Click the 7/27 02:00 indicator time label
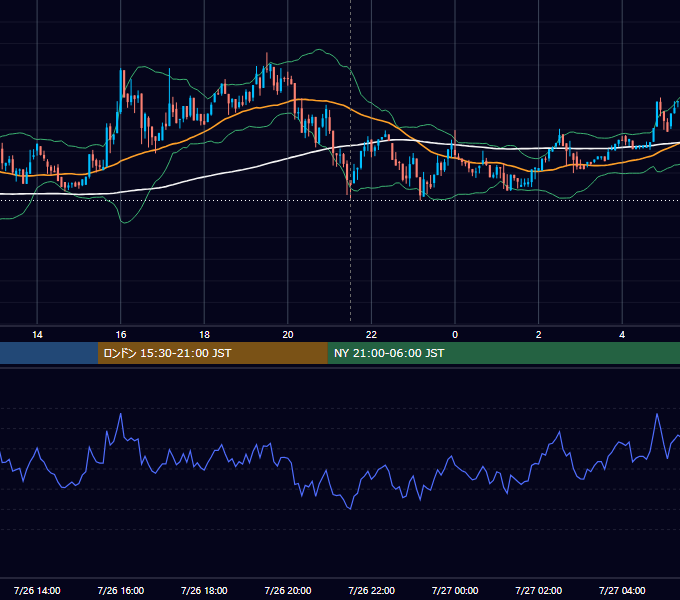The image size is (680, 600). click(x=538, y=590)
